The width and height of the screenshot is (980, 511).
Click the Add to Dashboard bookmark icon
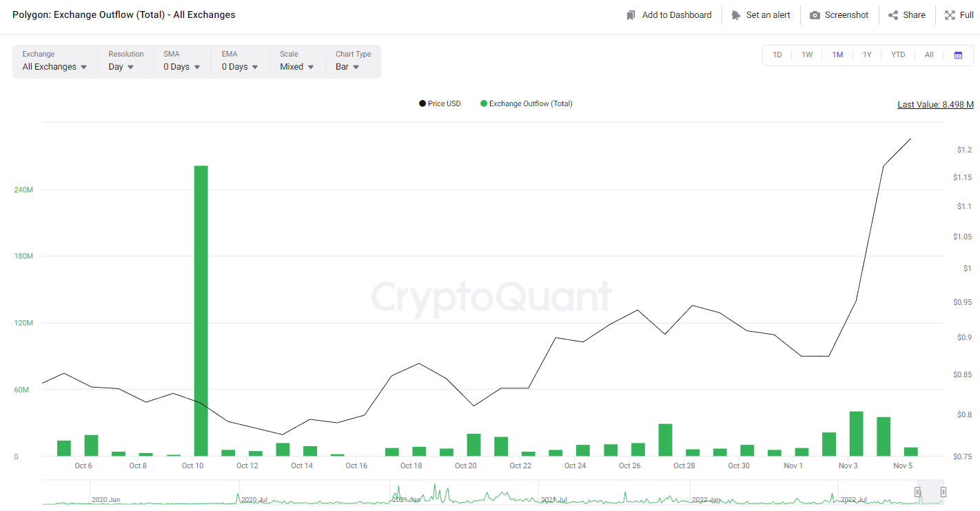pos(631,15)
